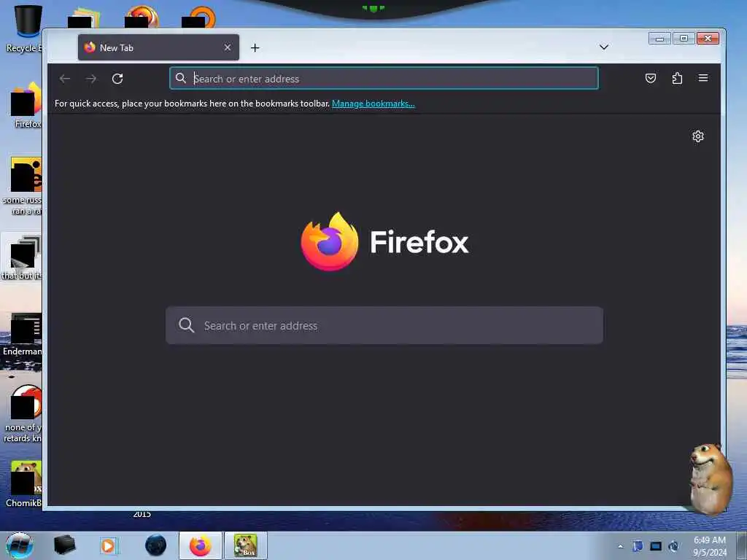Minimize the Firefox window
The width and height of the screenshot is (747, 560).
pyautogui.click(x=659, y=39)
